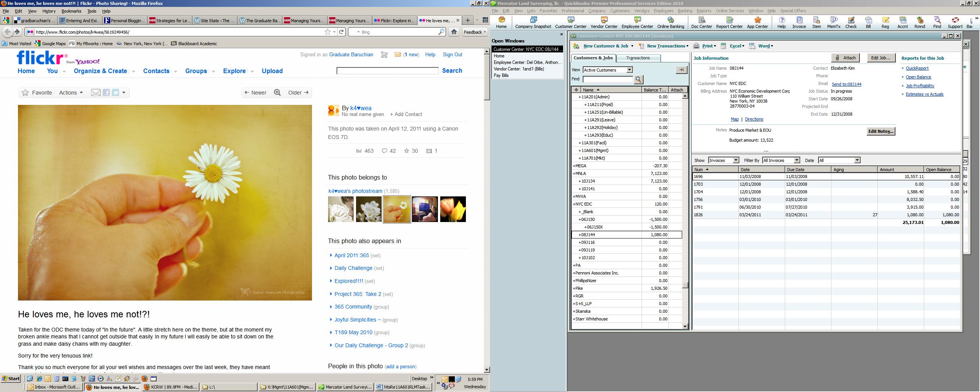Click the tulip thumbnail in photostream
980x392 pixels.
pos(453,209)
